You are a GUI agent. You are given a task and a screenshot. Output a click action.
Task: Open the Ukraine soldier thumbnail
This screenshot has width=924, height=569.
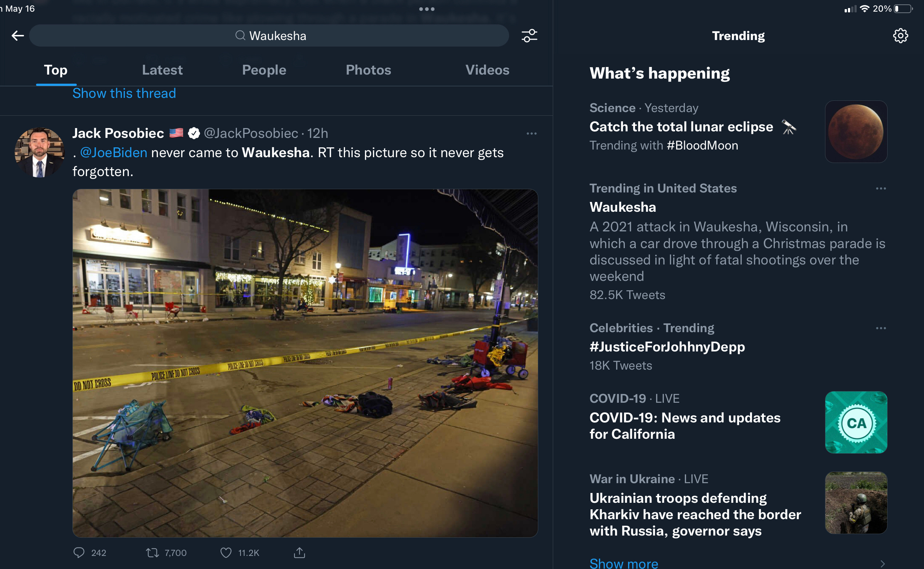856,503
